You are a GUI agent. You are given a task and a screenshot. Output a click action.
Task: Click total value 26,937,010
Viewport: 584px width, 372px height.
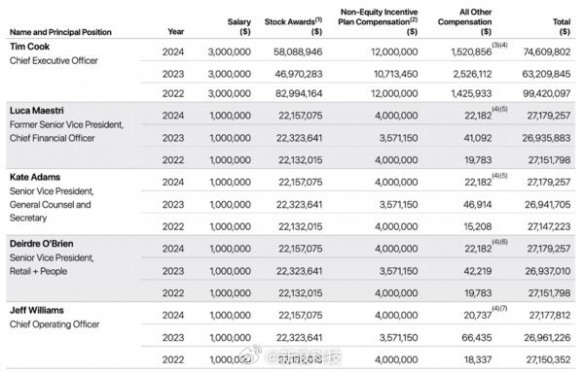(x=548, y=271)
